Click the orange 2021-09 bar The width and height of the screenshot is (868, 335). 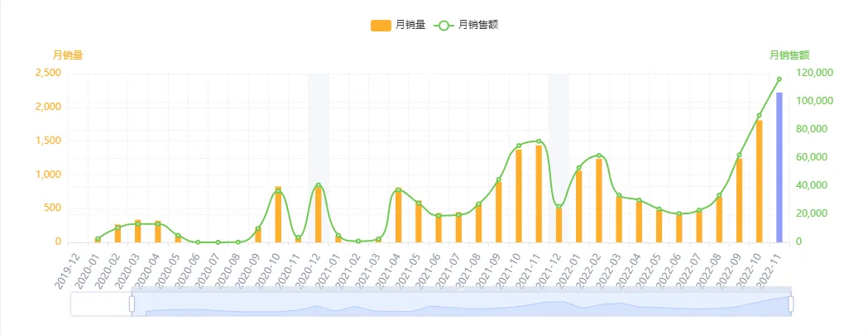[499, 212]
